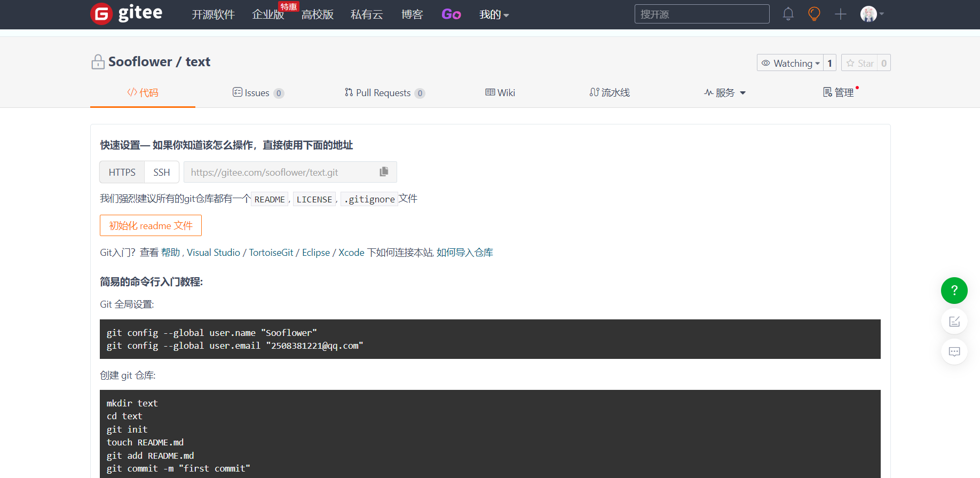Screen dimensions: 980x478
Task: Click the 初始化 readme 文件 button
Action: coord(151,225)
